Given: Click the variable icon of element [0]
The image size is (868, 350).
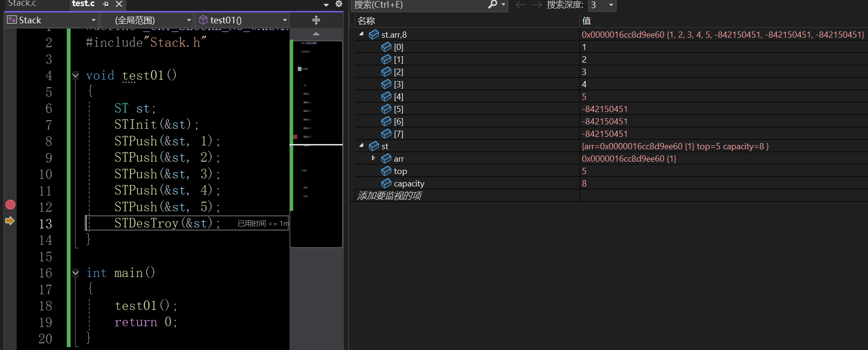Looking at the screenshot, I should click(x=386, y=47).
